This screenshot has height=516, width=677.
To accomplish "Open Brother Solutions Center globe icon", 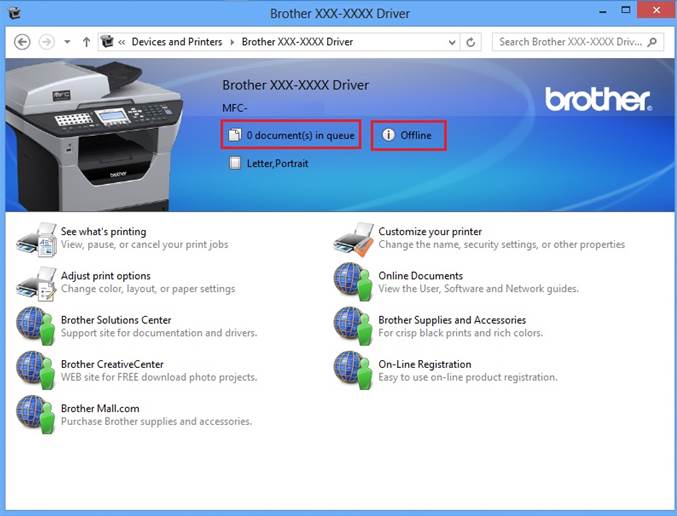I will click(x=36, y=326).
